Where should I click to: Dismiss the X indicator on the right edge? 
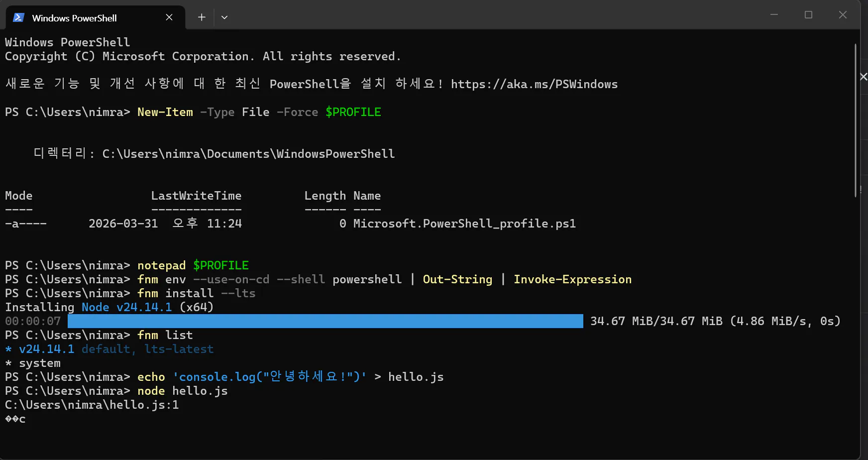[x=864, y=76]
